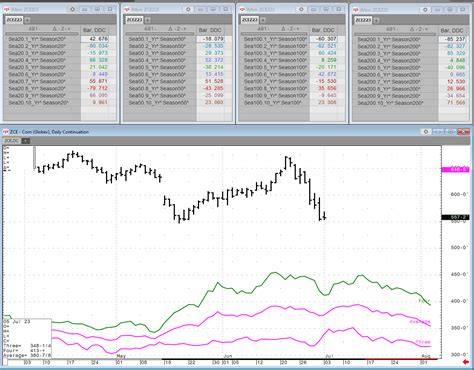Click the CQG logo of Sea50 window

coord(126,10)
